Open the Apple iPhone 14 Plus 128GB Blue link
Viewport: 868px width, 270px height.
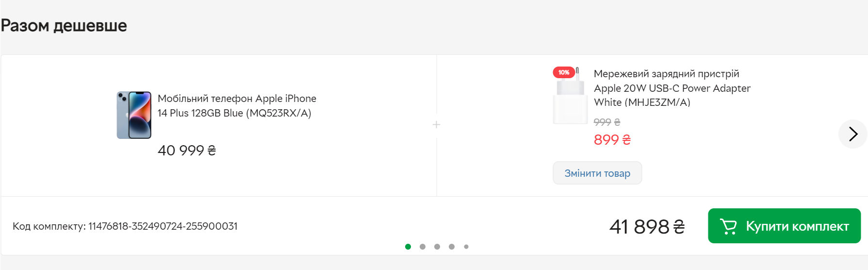click(x=237, y=106)
